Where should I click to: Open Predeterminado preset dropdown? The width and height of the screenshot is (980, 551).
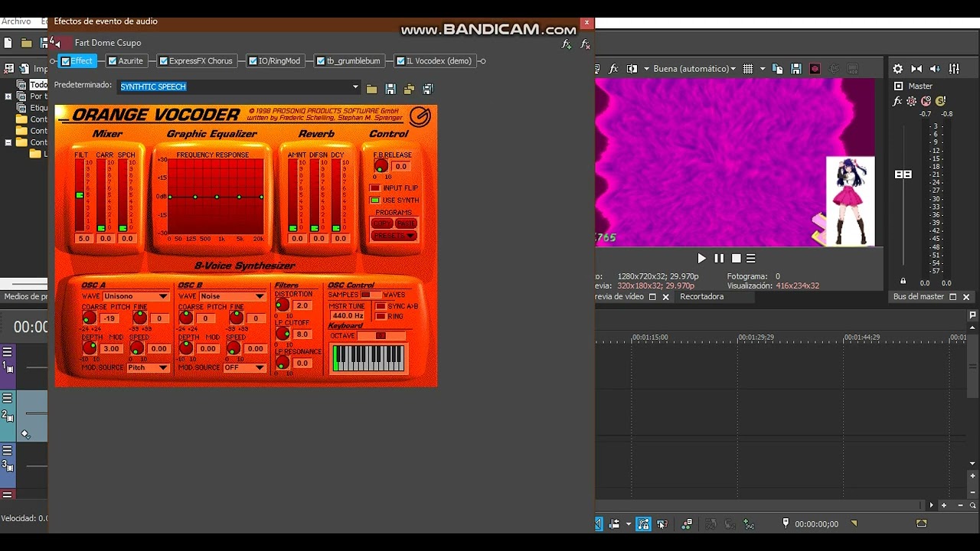coord(355,86)
